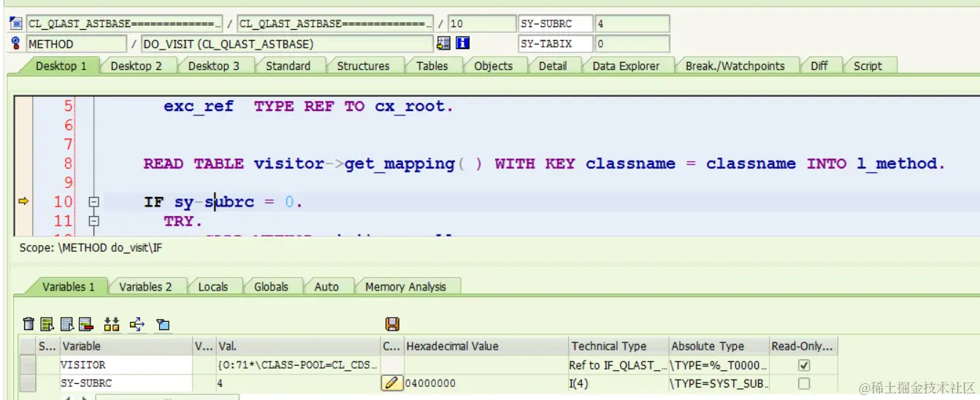Click the DO_VISIT (CL_QLAST_ASTBASE) field
This screenshot has height=400, width=980.
coord(287,44)
